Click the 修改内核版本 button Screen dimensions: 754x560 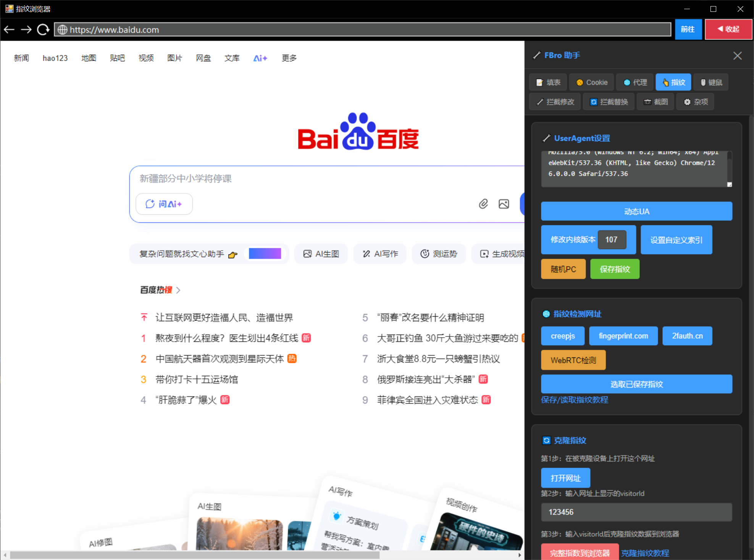pos(572,240)
